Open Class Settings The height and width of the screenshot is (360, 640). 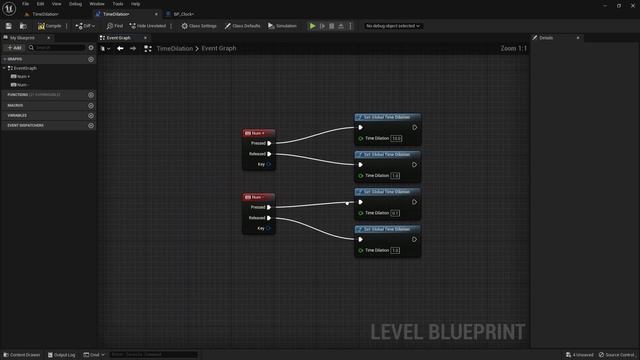[199, 26]
